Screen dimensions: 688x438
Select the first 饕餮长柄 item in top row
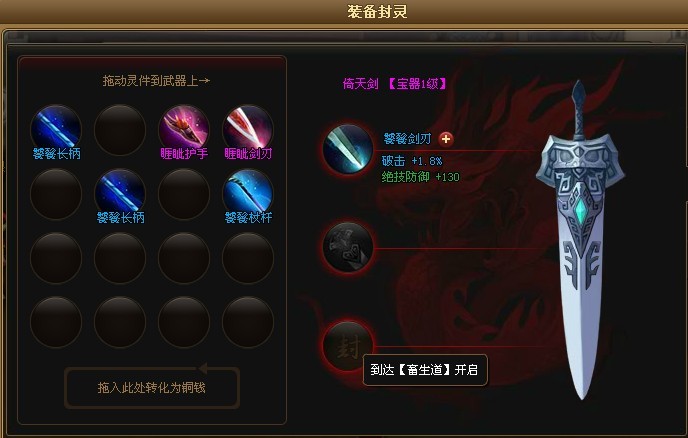pyautogui.click(x=56, y=130)
